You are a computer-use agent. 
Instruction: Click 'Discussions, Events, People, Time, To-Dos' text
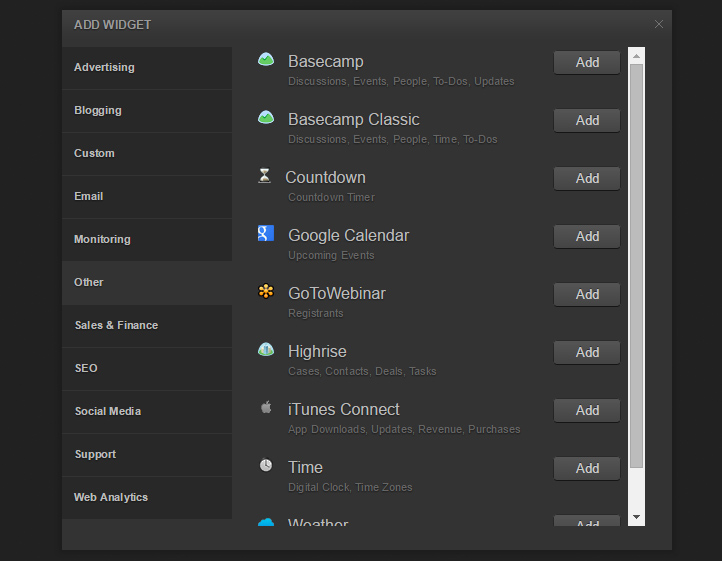pyautogui.click(x=392, y=139)
